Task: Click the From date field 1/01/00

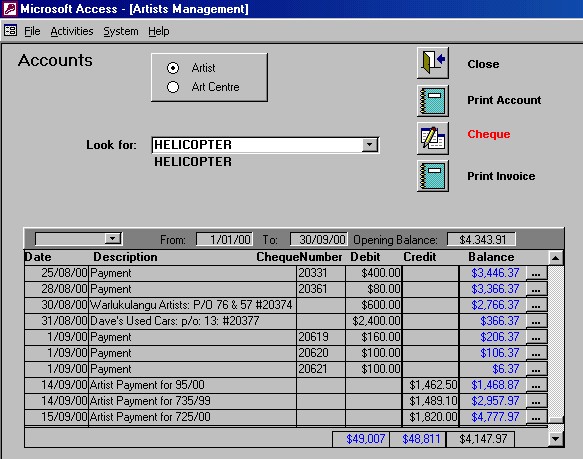Action: pyautogui.click(x=225, y=239)
